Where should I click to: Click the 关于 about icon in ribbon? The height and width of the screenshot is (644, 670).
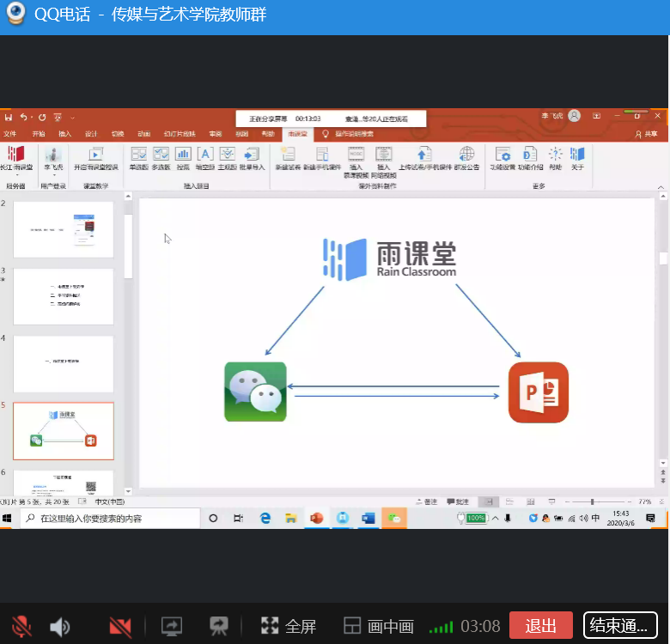pyautogui.click(x=577, y=159)
